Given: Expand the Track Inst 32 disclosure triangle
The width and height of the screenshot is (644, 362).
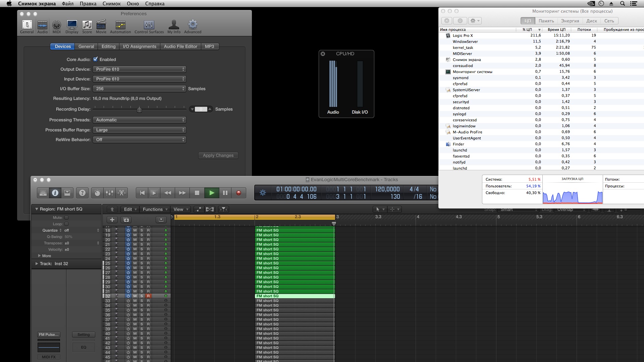Looking at the screenshot, I should [37, 263].
